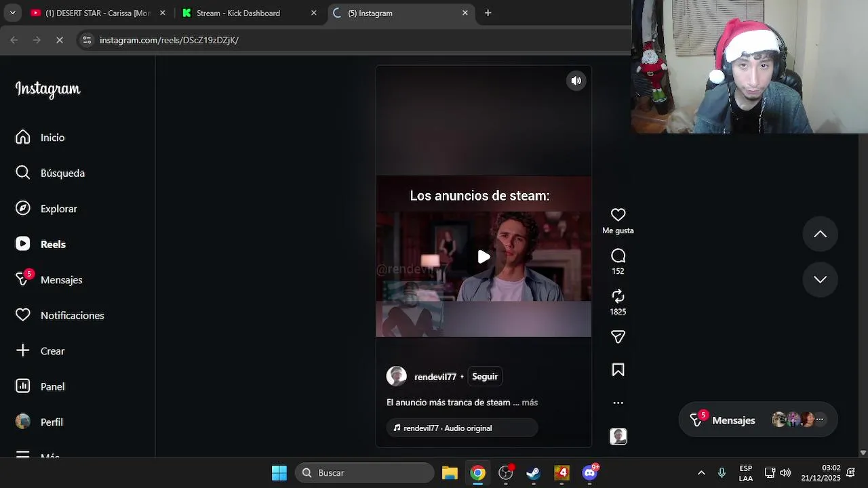
Task: Click Crear to create a post
Action: tap(40, 350)
